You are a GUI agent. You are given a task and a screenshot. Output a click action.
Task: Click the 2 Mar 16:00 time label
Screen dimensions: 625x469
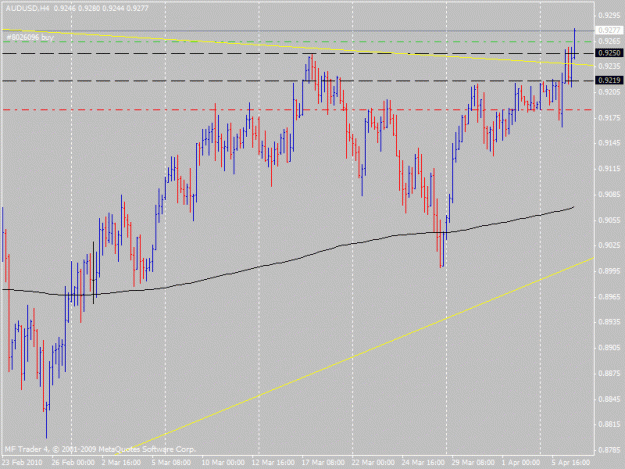click(121, 463)
